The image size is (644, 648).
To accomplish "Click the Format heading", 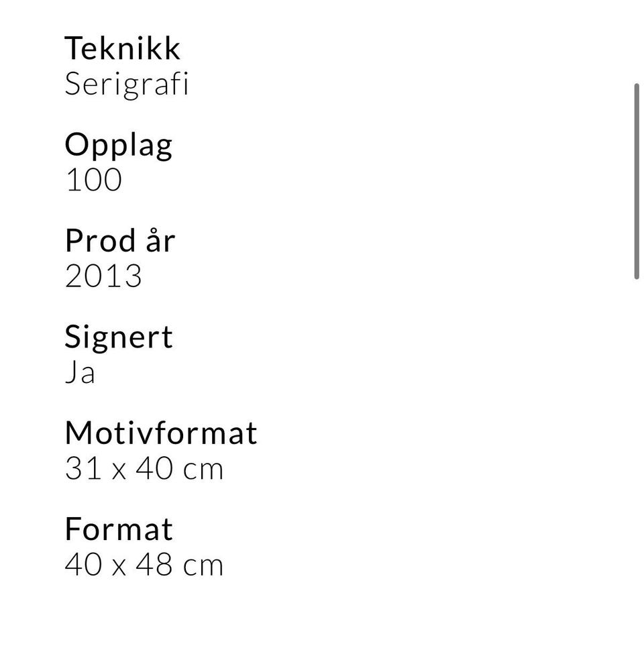I will point(119,529).
